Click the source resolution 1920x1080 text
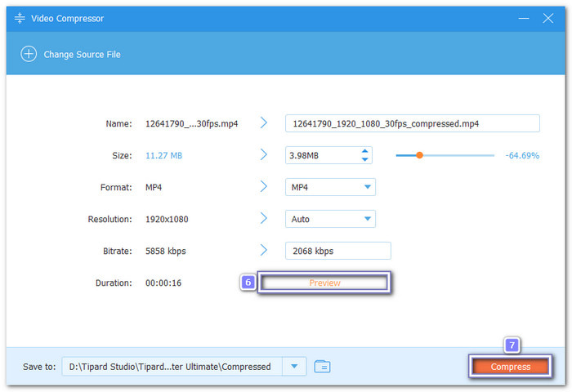 tap(167, 219)
